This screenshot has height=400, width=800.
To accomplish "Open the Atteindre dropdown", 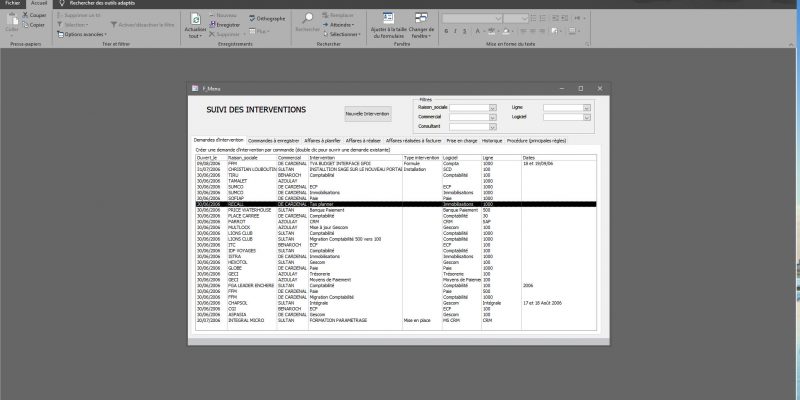I will [x=338, y=24].
